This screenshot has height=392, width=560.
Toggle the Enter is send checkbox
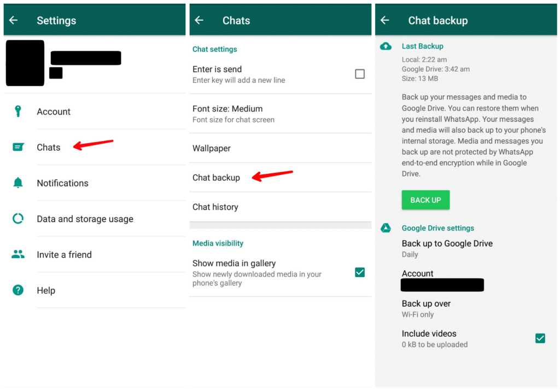(x=360, y=74)
